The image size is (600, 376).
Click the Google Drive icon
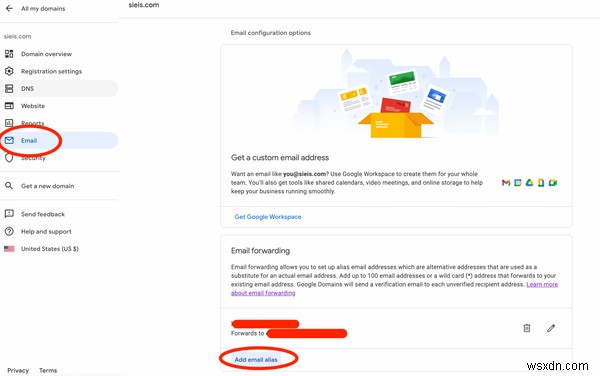[x=530, y=183]
